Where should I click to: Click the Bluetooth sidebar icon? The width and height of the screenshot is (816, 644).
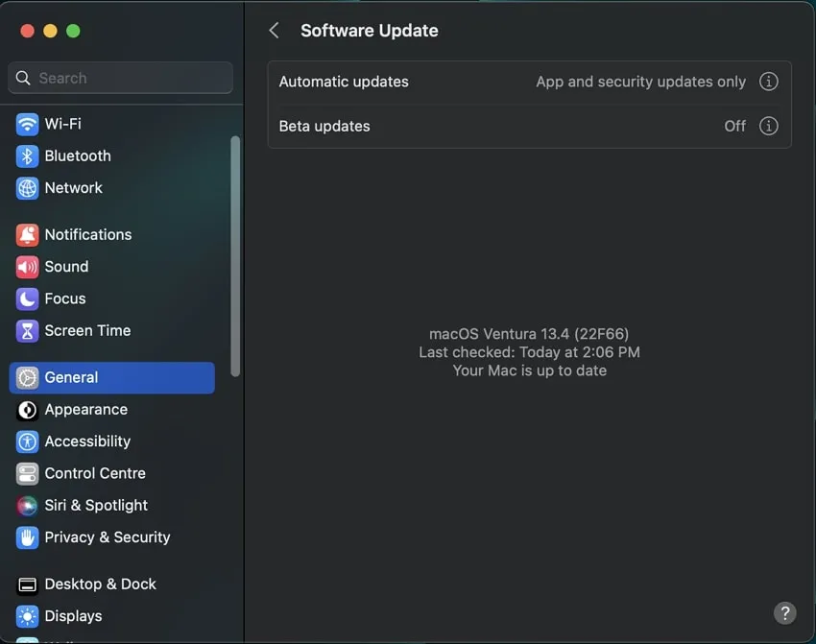(28, 155)
